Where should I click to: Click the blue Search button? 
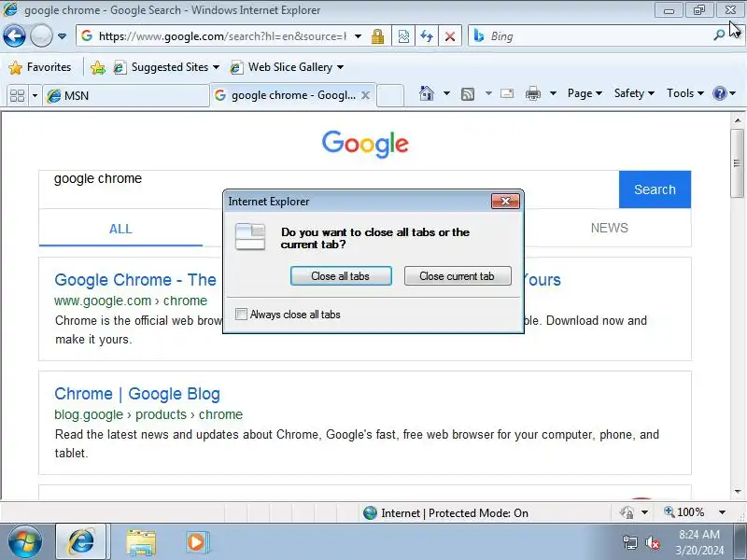click(x=655, y=189)
